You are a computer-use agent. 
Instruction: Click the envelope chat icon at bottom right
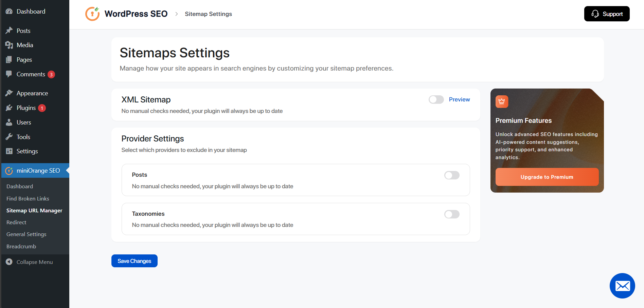(x=622, y=286)
